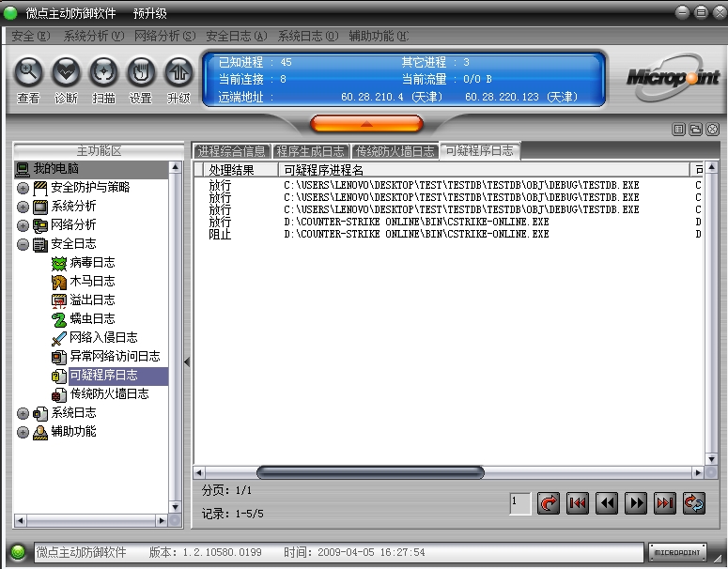Switch to the 传统防火墙日志 tab

click(395, 151)
